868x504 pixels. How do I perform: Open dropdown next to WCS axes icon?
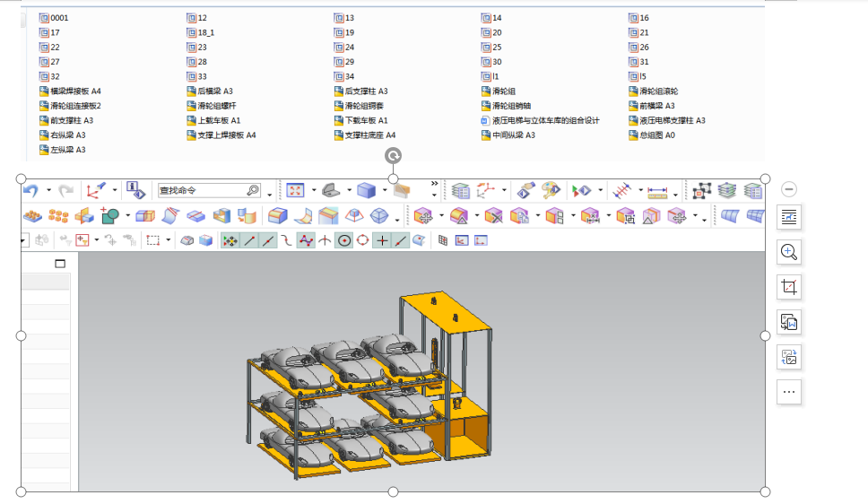[115, 190]
